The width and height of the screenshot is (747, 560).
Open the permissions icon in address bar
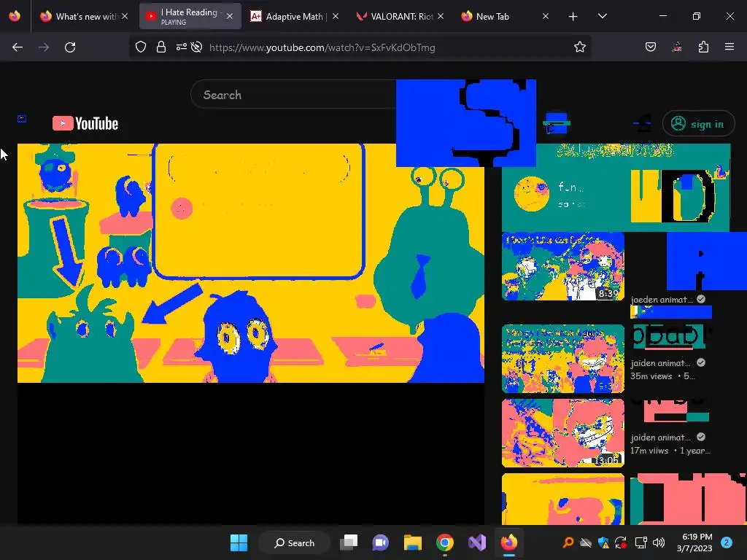(x=181, y=47)
